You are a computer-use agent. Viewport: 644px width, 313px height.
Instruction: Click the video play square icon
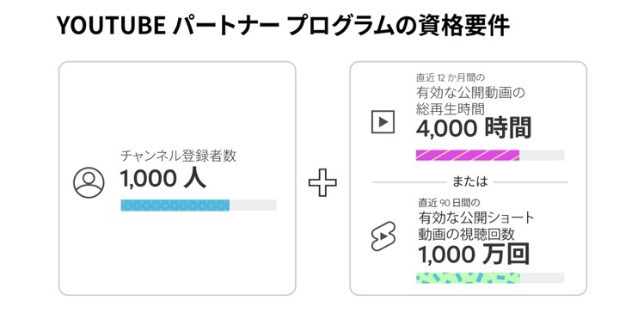[383, 121]
